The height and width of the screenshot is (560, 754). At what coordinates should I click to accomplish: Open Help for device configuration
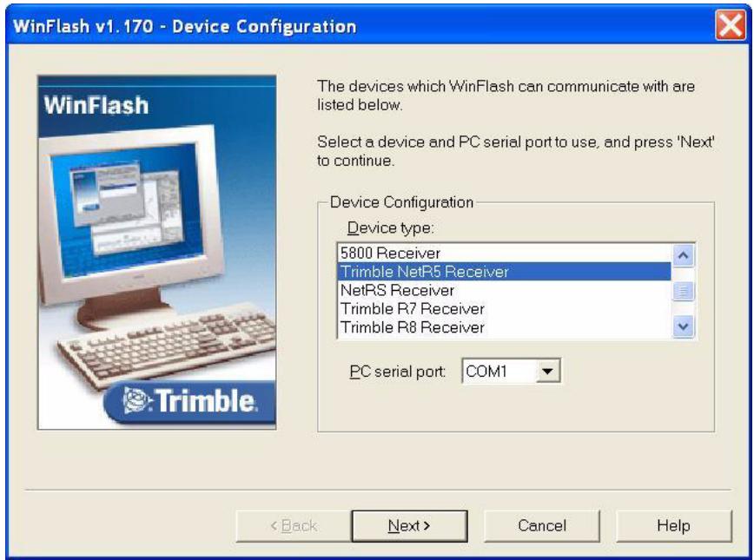coord(674,526)
